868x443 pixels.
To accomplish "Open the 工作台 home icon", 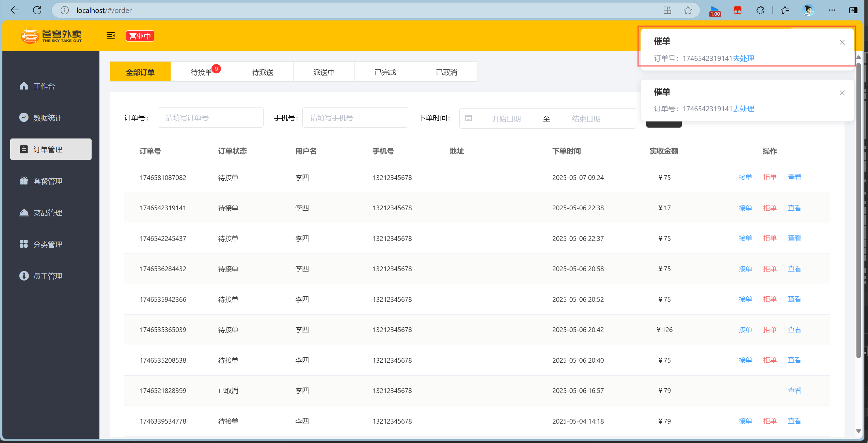I will [23, 86].
